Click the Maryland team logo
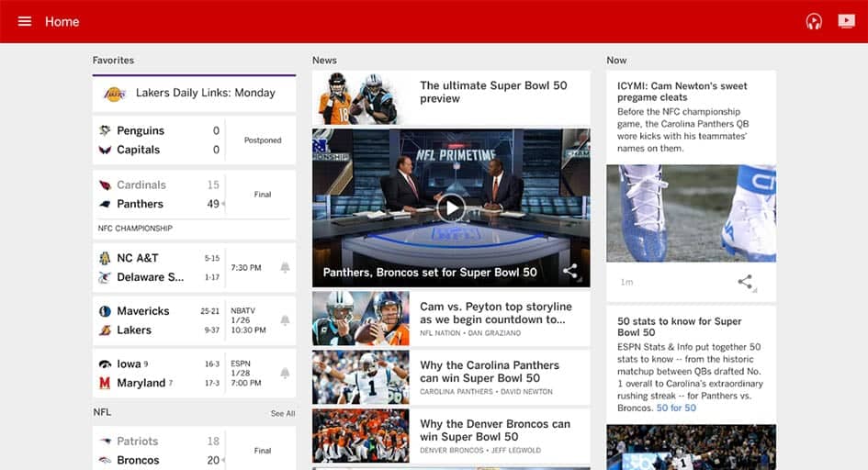This screenshot has height=470, width=868. click(x=105, y=383)
